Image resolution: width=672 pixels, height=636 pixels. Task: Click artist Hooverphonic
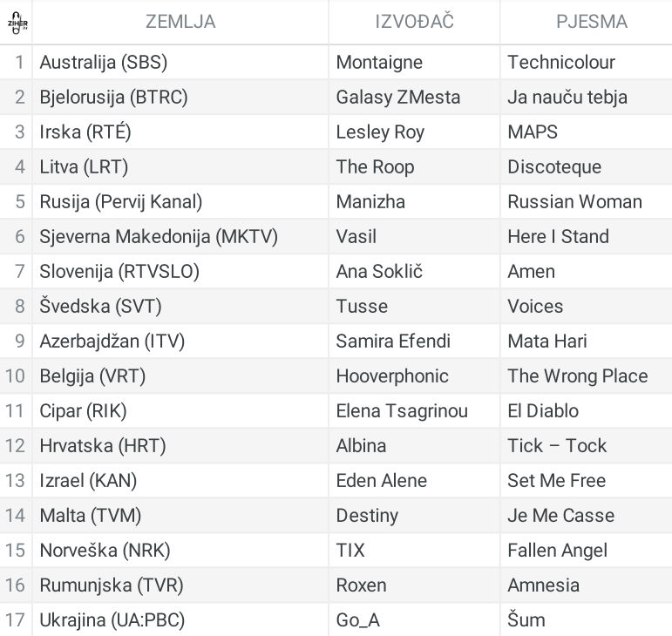(x=392, y=376)
